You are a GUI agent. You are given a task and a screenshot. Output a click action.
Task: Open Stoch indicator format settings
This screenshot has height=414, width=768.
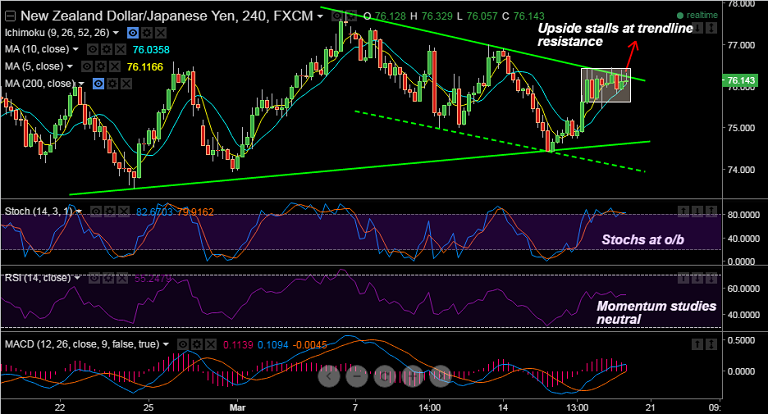tap(110, 212)
